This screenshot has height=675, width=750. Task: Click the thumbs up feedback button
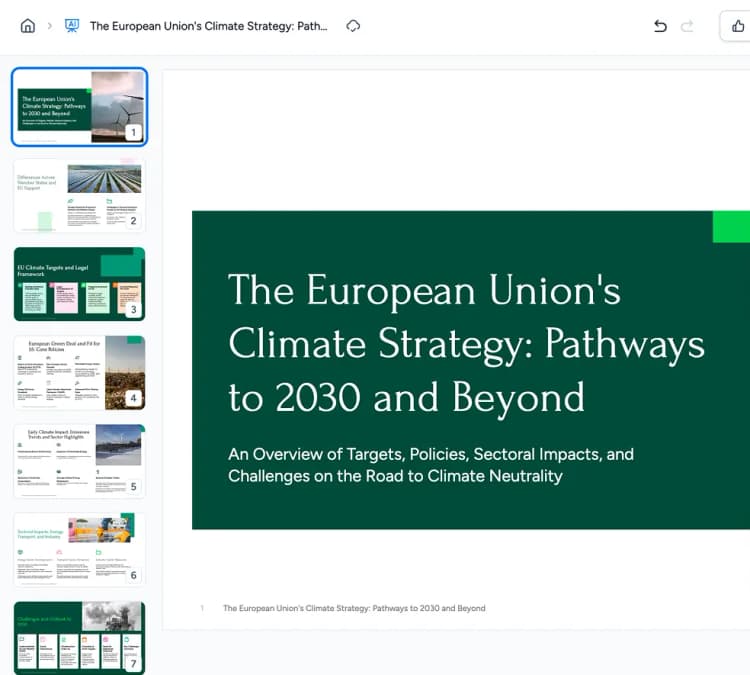point(737,26)
